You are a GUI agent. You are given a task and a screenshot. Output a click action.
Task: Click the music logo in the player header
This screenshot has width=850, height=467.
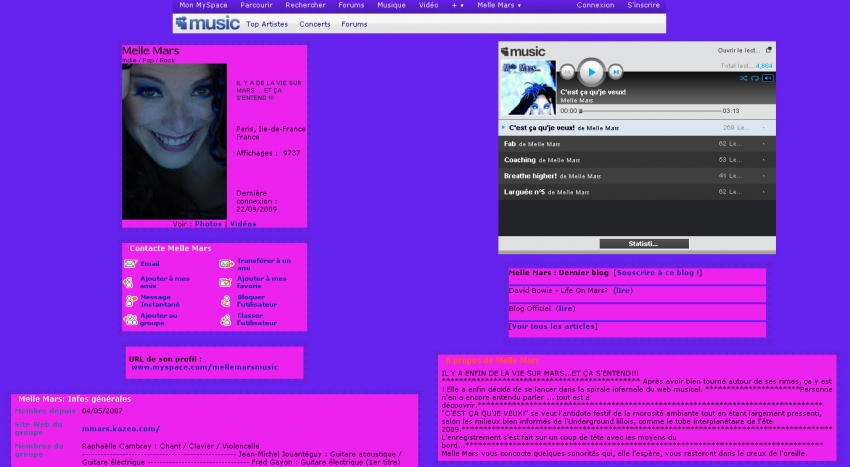pyautogui.click(x=523, y=52)
